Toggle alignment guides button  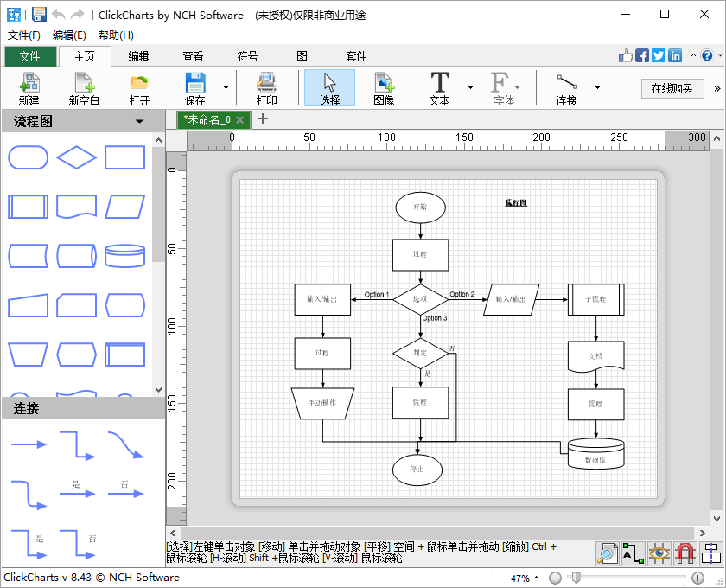(710, 553)
